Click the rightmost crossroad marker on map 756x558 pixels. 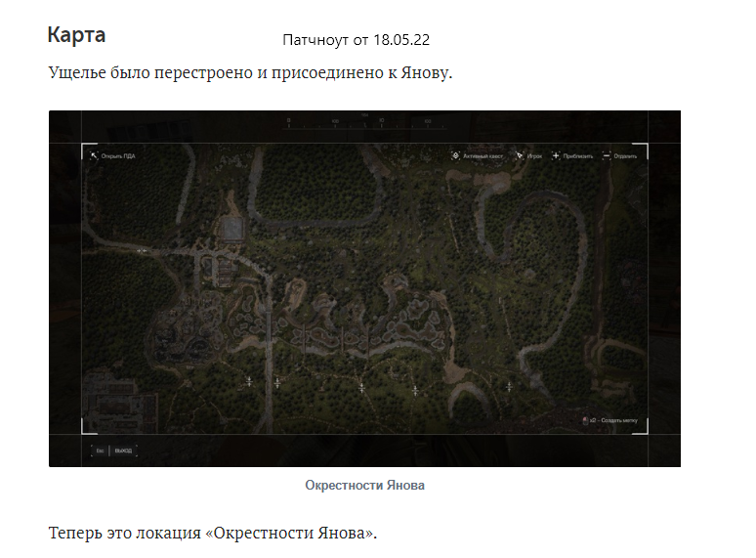coord(509,386)
